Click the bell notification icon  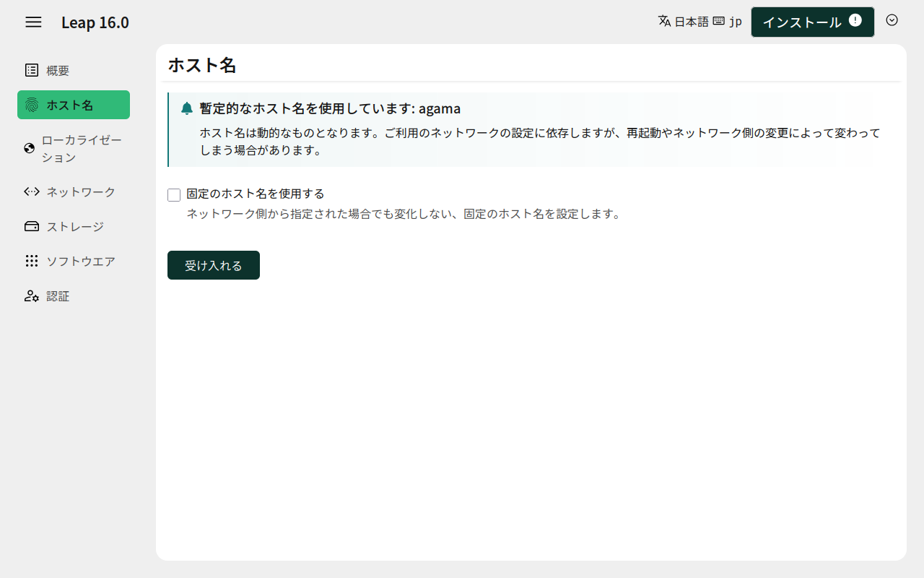tap(187, 108)
